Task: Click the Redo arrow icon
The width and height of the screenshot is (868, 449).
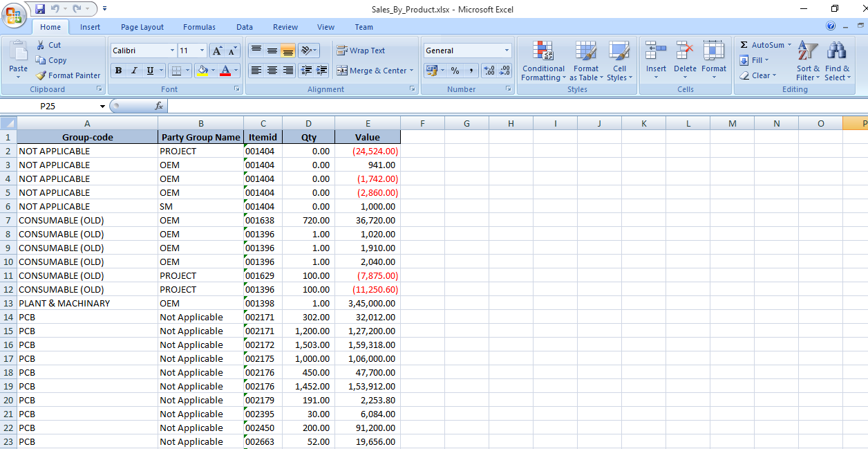Action: click(x=77, y=9)
